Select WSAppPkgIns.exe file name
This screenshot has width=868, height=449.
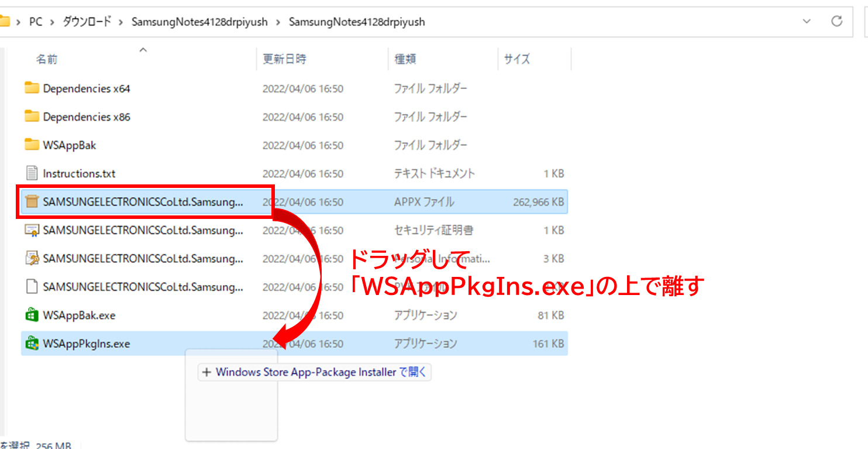click(x=87, y=344)
